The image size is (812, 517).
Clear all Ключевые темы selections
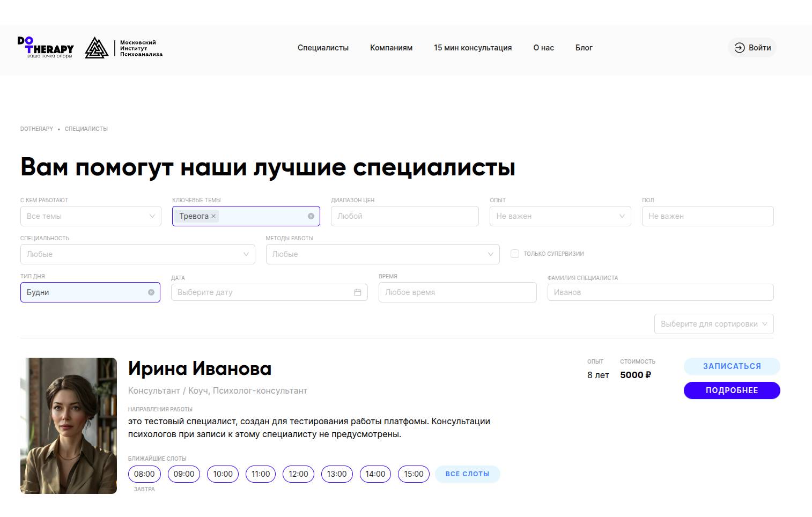coord(311,216)
